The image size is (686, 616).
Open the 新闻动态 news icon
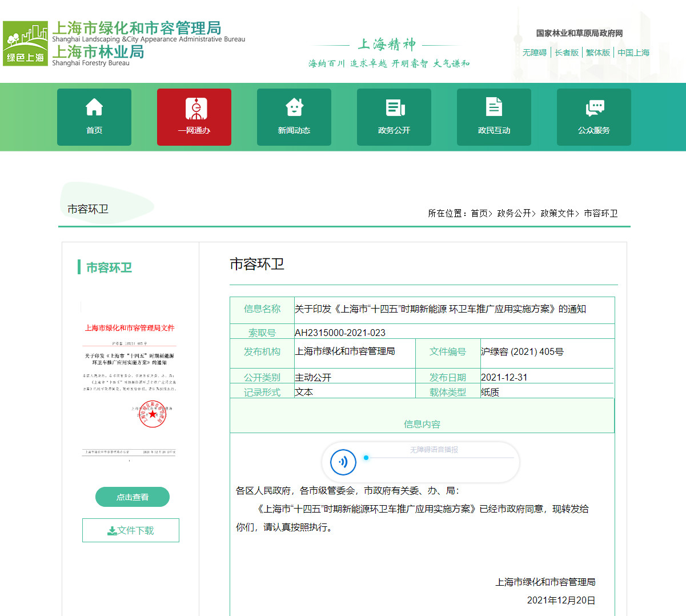(294, 107)
